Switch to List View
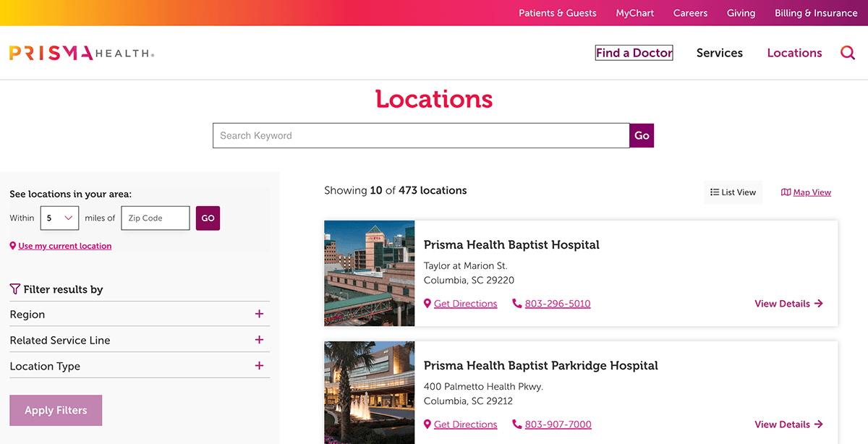 [x=733, y=192]
